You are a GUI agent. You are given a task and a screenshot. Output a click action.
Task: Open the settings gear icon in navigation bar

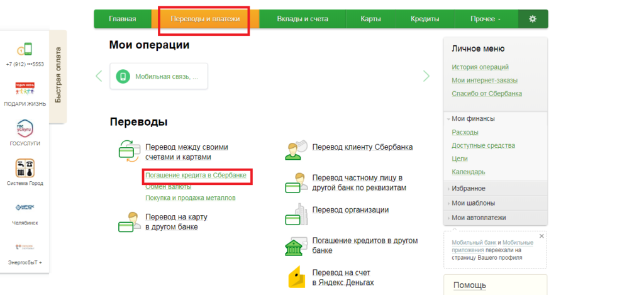click(533, 19)
